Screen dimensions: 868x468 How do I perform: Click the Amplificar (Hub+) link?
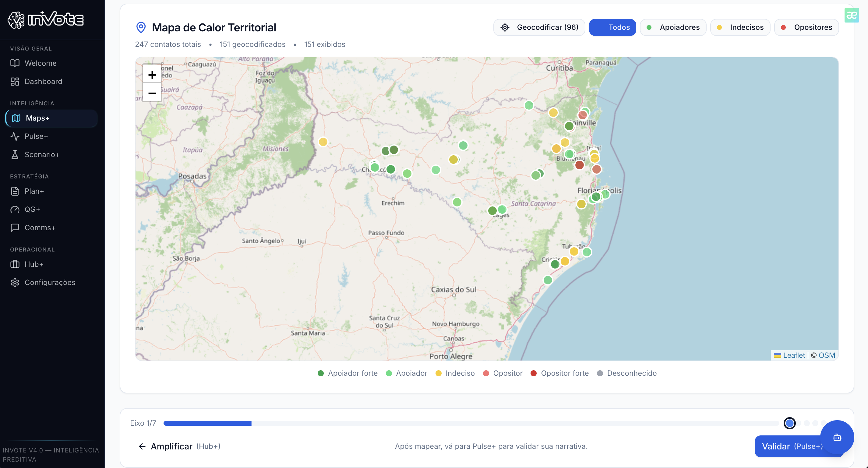pyautogui.click(x=179, y=446)
